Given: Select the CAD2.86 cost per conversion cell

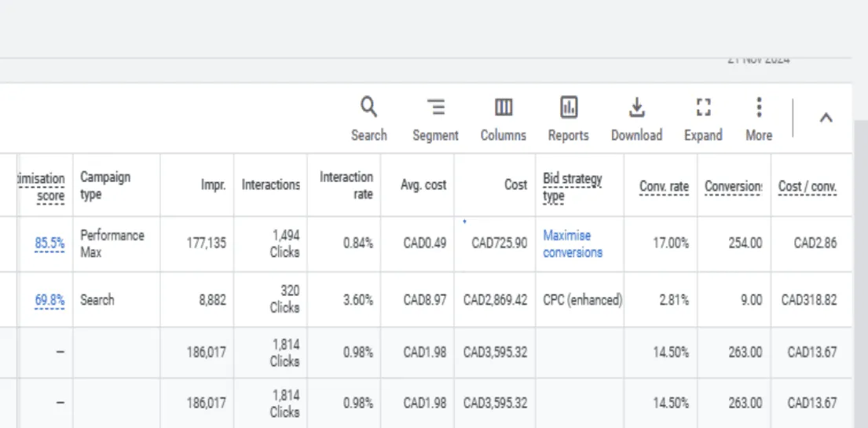Looking at the screenshot, I should [811, 244].
